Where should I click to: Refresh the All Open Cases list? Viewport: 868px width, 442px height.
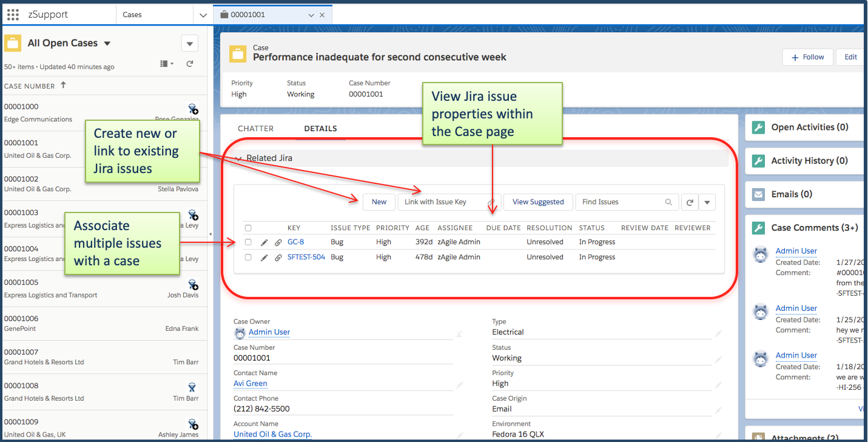[x=190, y=64]
